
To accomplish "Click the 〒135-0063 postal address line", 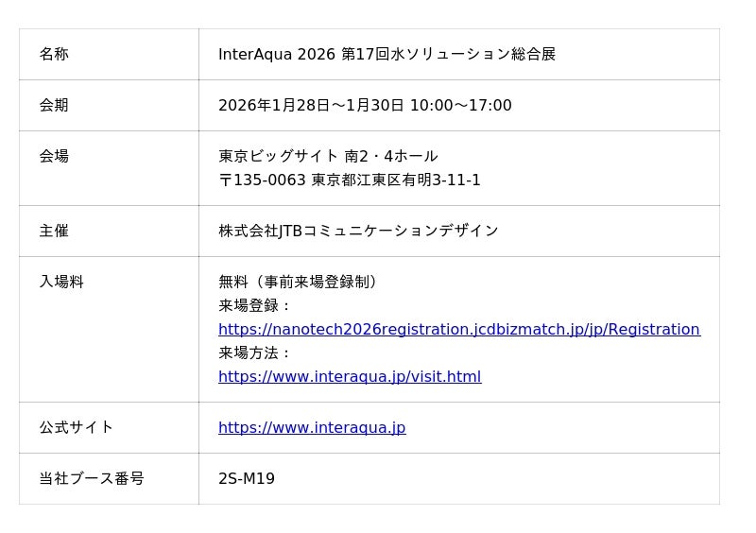I will click(349, 181).
